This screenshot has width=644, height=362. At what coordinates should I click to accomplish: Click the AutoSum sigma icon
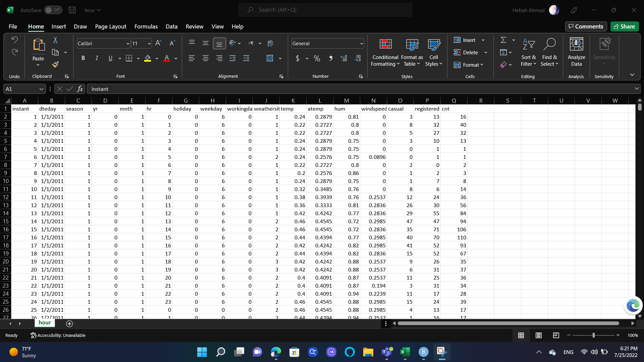pos(503,40)
